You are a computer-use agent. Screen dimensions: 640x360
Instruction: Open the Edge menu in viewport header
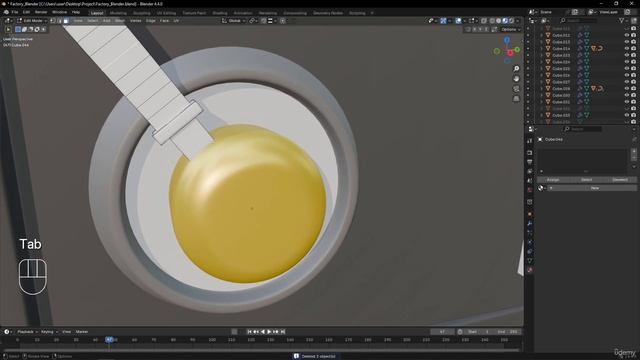click(151, 20)
